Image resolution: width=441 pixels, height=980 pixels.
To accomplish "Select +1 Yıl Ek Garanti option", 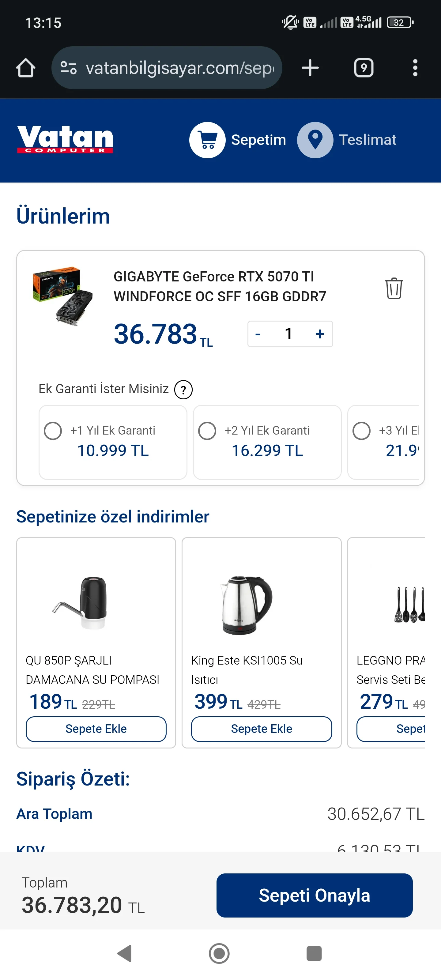I will click(53, 431).
